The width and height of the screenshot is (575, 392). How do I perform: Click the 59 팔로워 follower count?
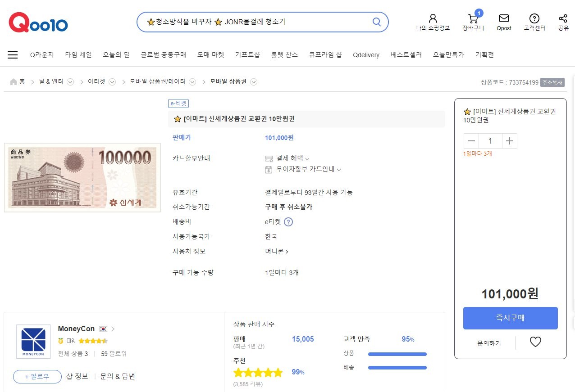tap(114, 354)
